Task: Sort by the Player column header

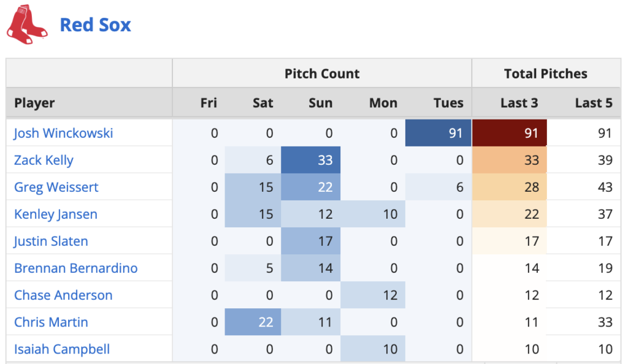Action: (x=34, y=102)
